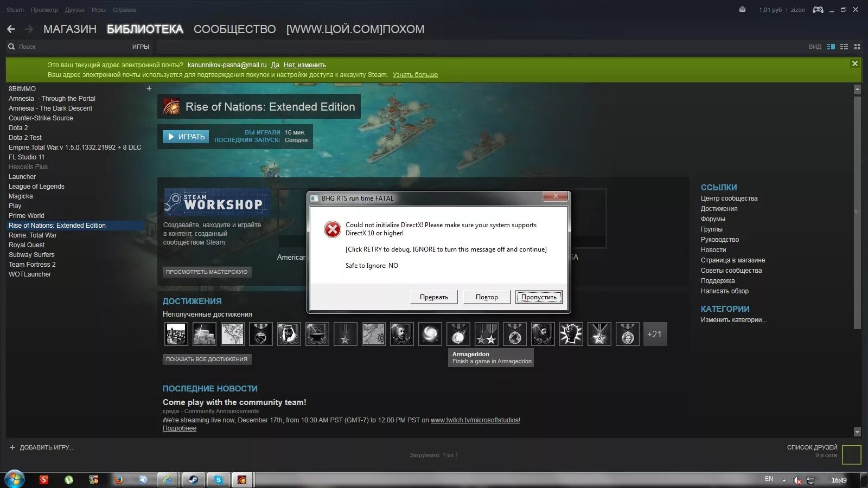Viewport: 868px width, 488px height.
Task: Open the Друзья menu
Action: [x=75, y=10]
